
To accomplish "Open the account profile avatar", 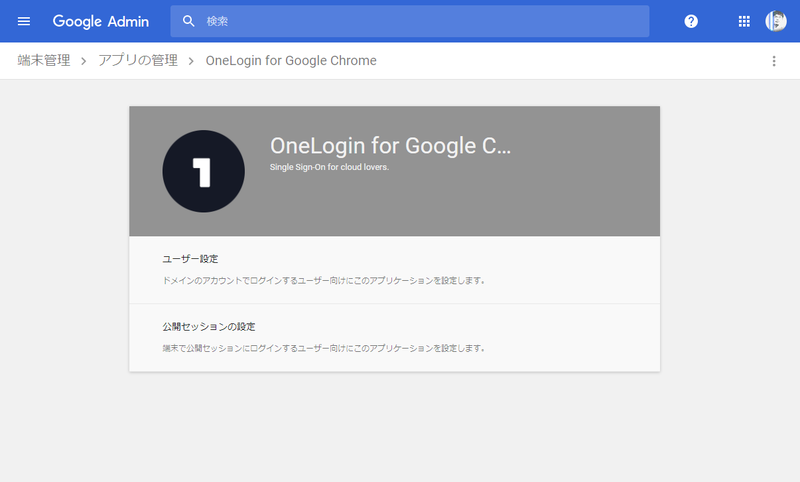I will pos(776,21).
